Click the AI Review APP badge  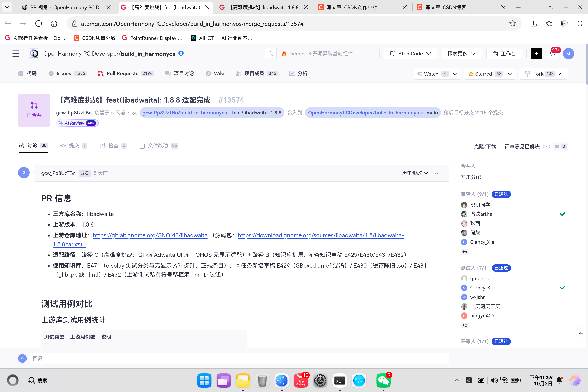click(x=77, y=123)
